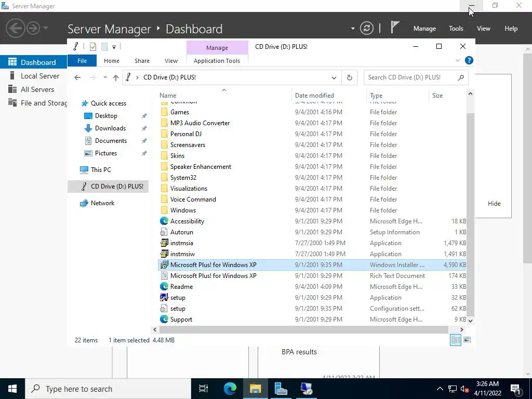
Task: Click the muted speaker tray icon
Action: pos(465,389)
